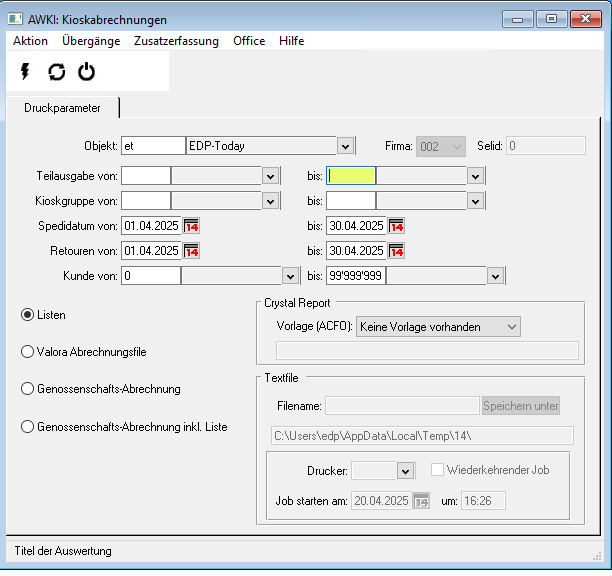Select the Listen radio option
The image size is (612, 576).
28,315
